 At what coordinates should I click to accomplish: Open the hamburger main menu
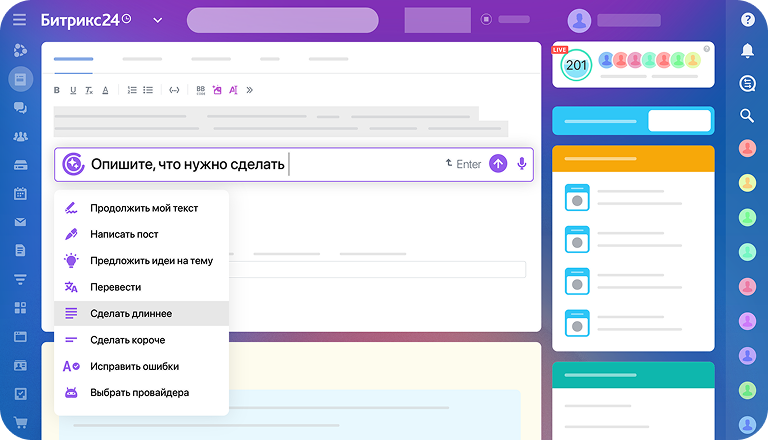(x=20, y=20)
